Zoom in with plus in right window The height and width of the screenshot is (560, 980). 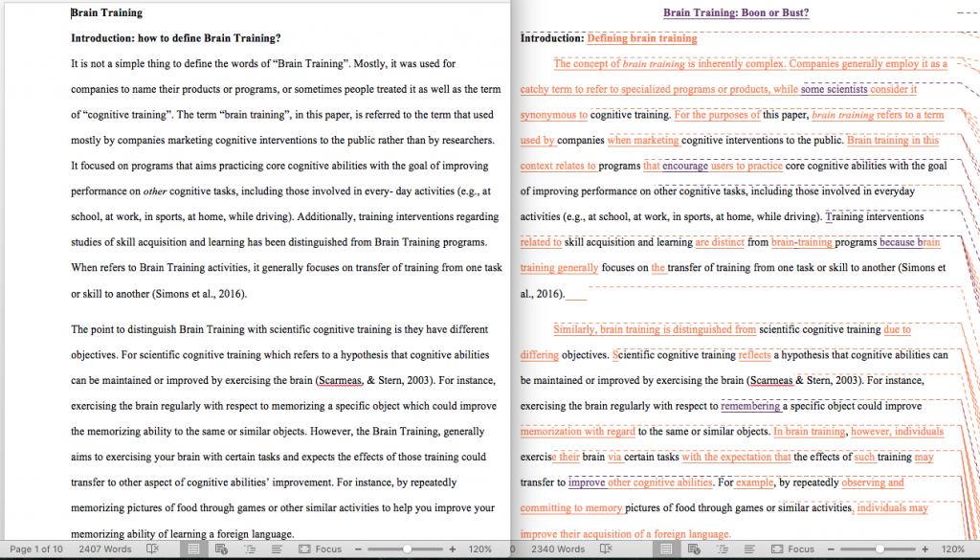pyautogui.click(x=925, y=549)
